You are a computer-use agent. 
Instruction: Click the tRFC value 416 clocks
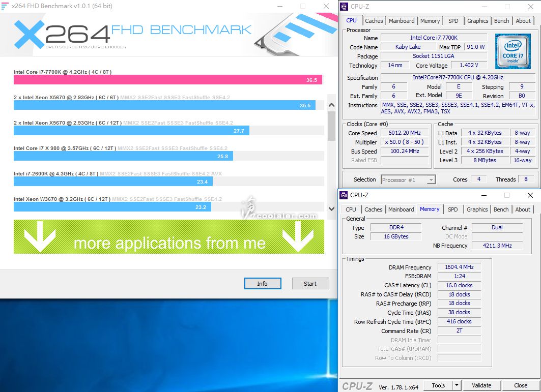[459, 321]
